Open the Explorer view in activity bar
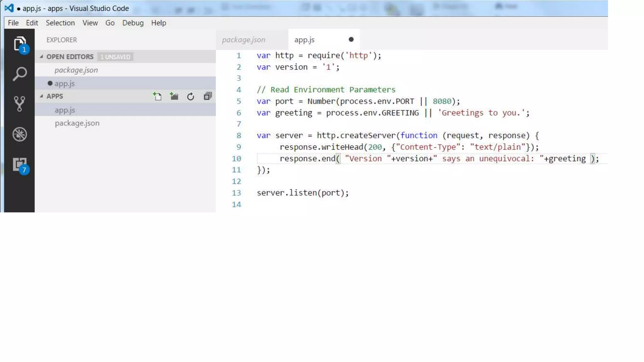Screen dimensions: 644x362 tap(19, 43)
